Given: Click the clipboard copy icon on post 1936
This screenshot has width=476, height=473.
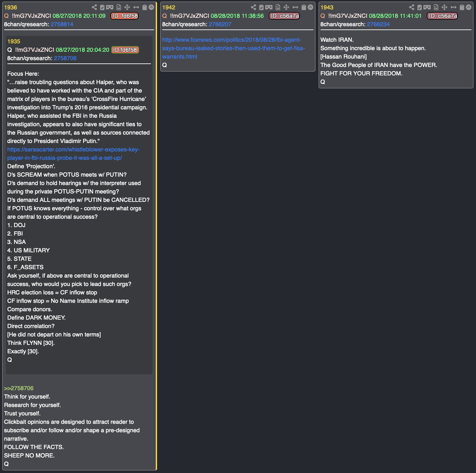Looking at the screenshot, I should [145, 7].
